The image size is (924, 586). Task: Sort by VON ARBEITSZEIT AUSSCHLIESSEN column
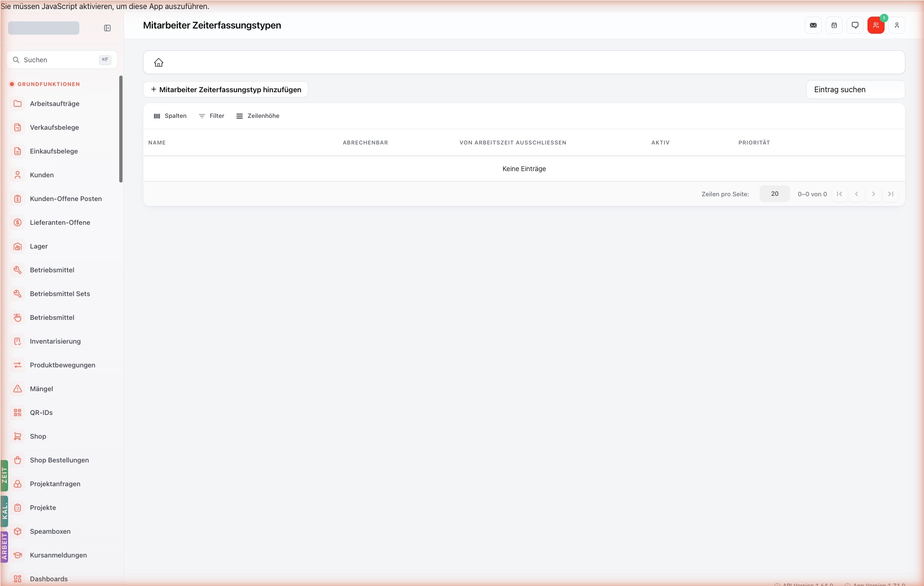tap(513, 143)
